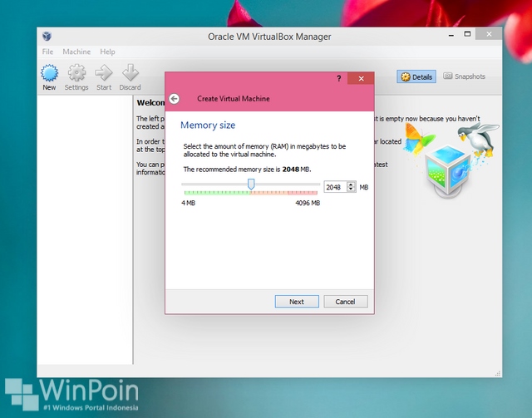Click the memory size slider handle
Viewport: 532px width, 418px height.
coord(251,184)
